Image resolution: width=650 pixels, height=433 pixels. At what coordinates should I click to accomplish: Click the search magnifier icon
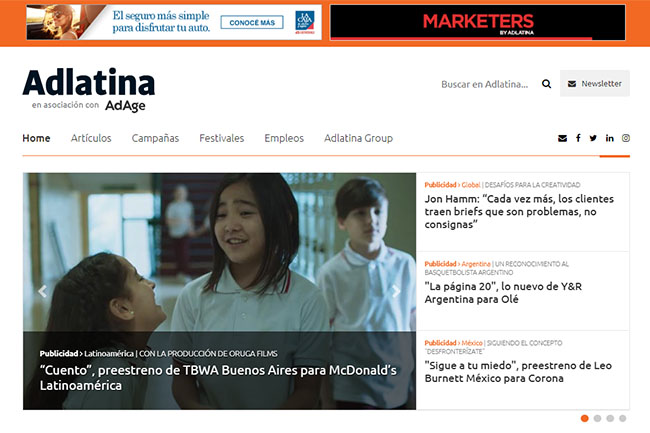click(x=546, y=84)
